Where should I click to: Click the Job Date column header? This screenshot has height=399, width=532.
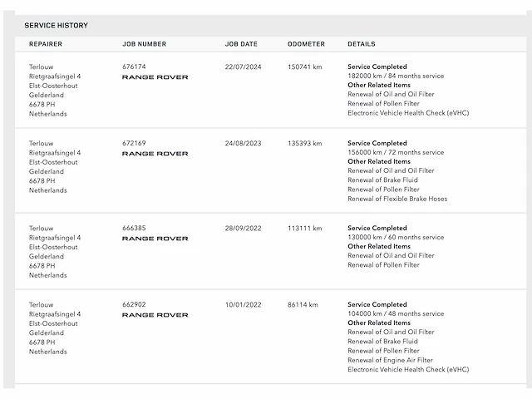[241, 44]
